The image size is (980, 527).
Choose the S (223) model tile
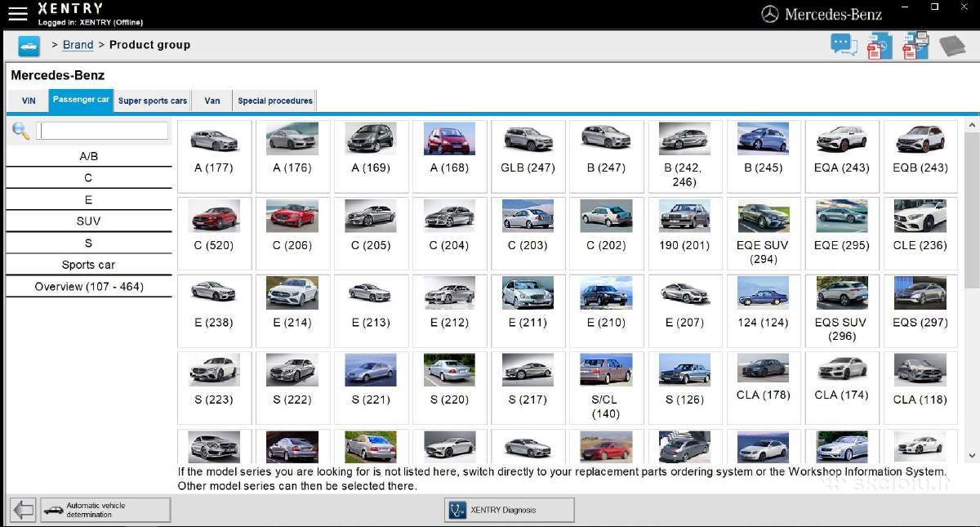click(214, 387)
